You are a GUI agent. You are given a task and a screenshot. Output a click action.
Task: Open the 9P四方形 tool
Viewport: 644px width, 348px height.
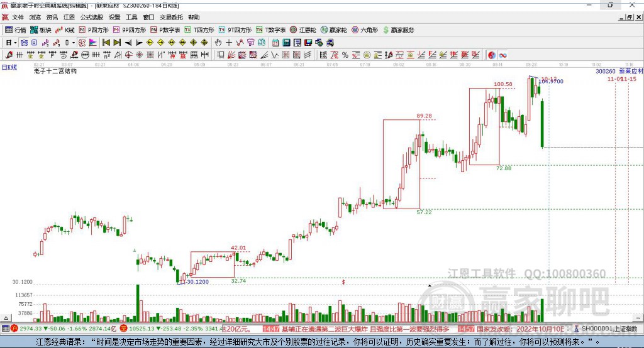tap(130, 30)
